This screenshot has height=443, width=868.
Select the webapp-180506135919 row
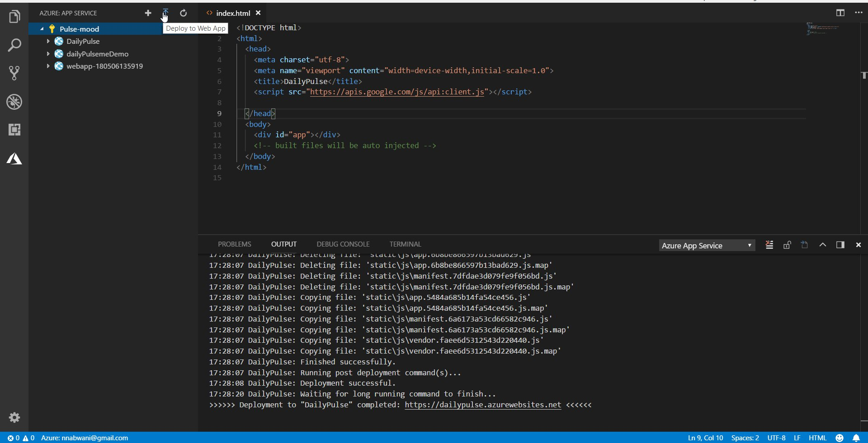pyautogui.click(x=113, y=66)
